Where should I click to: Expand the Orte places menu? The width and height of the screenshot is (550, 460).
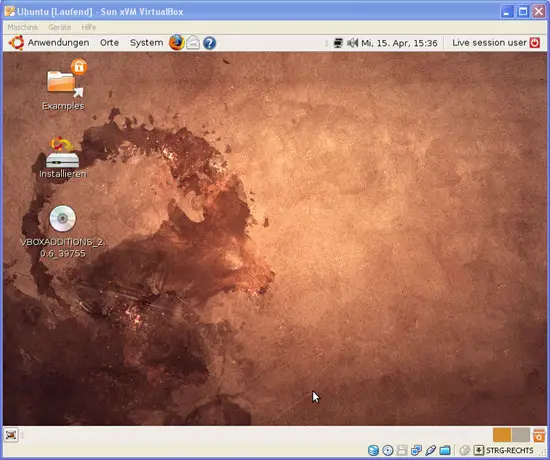pos(109,43)
